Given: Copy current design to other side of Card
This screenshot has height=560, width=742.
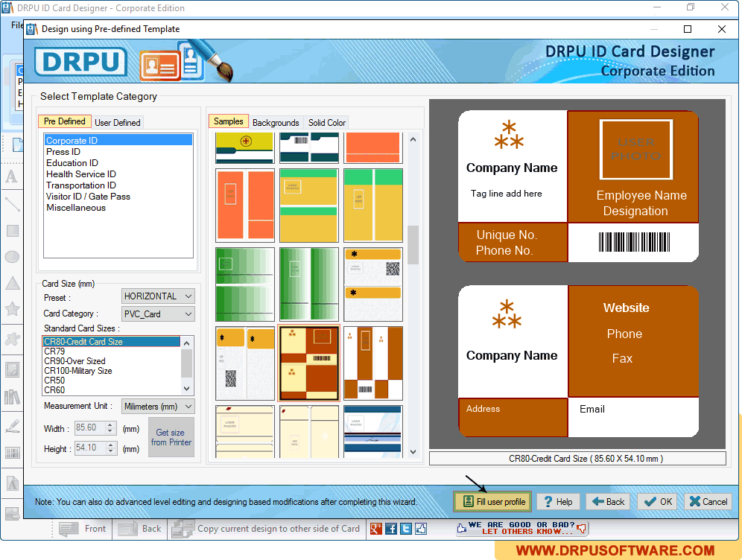Looking at the screenshot, I should pos(266,529).
